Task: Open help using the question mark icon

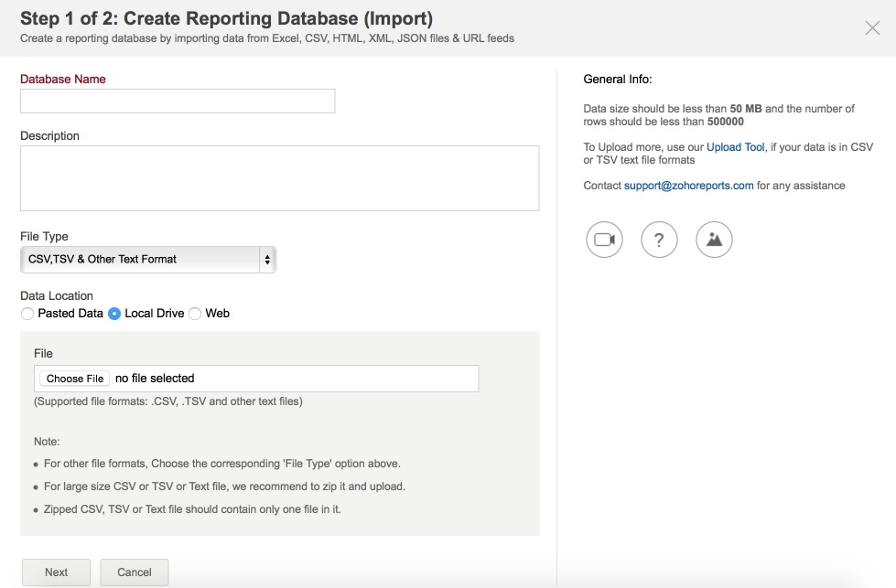Action: click(x=659, y=240)
